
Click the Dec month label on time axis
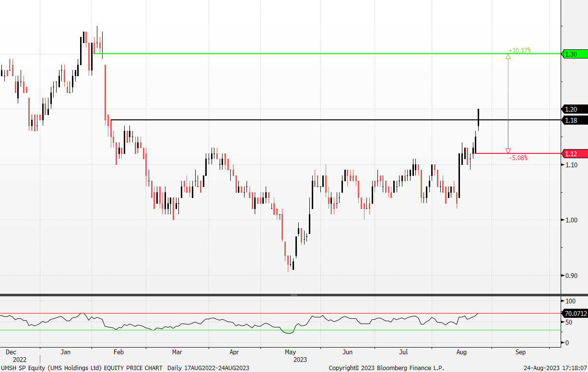coord(11,352)
